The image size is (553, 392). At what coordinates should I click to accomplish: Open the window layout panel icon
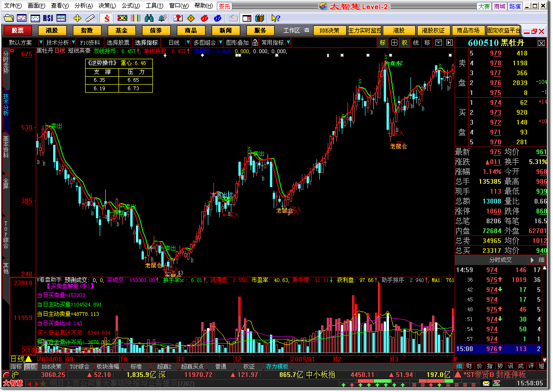[247, 18]
